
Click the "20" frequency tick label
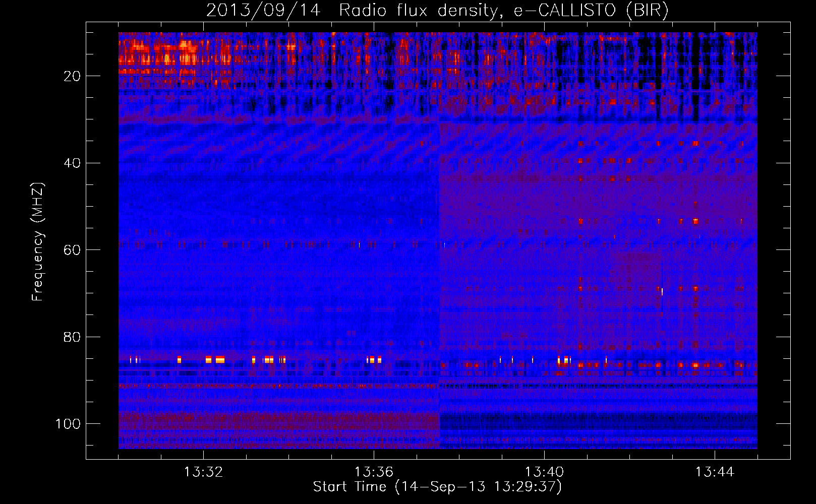73,76
